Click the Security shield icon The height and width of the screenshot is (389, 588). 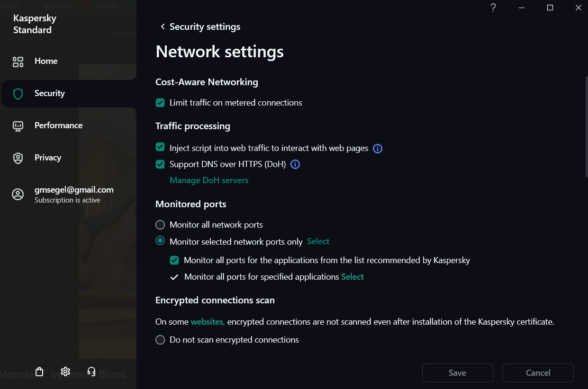click(x=18, y=94)
